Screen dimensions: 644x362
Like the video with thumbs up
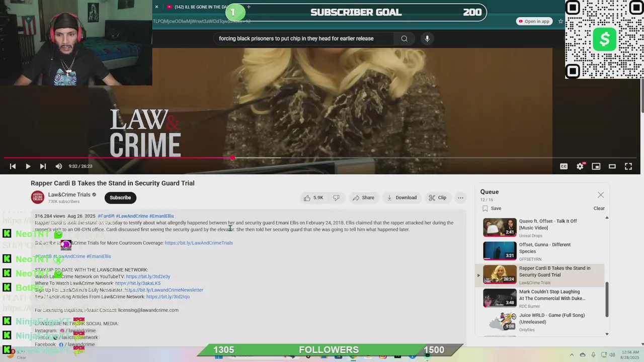tap(313, 198)
